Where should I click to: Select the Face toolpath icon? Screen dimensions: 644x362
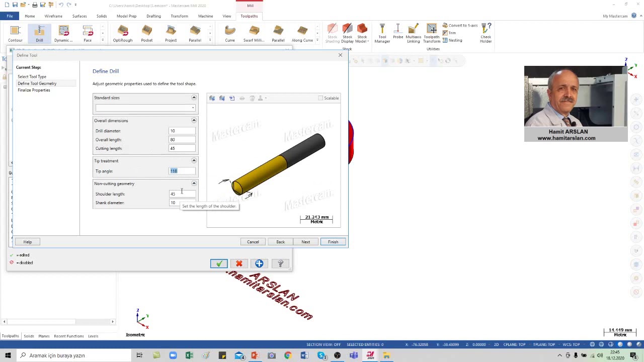click(88, 34)
